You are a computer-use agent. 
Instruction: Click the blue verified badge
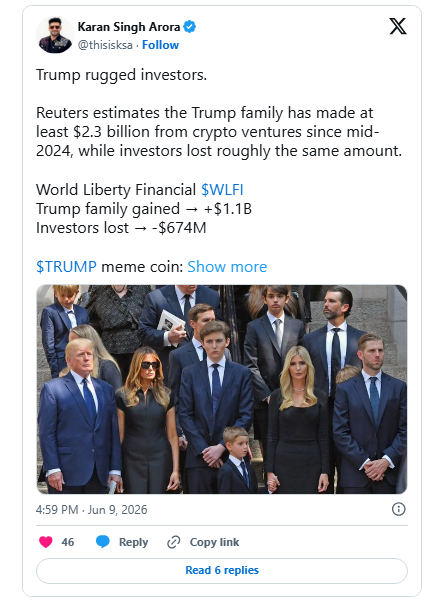(190, 27)
